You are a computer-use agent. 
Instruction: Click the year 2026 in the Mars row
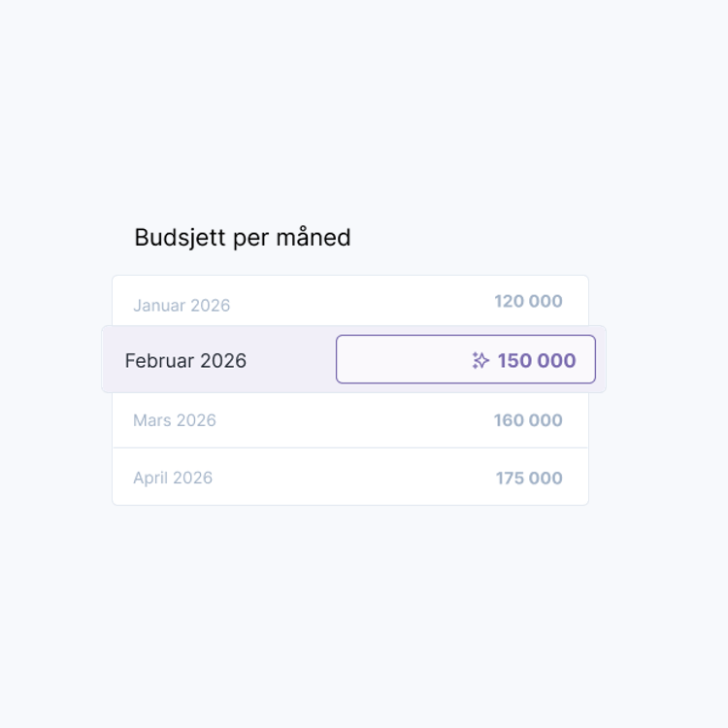point(195,420)
